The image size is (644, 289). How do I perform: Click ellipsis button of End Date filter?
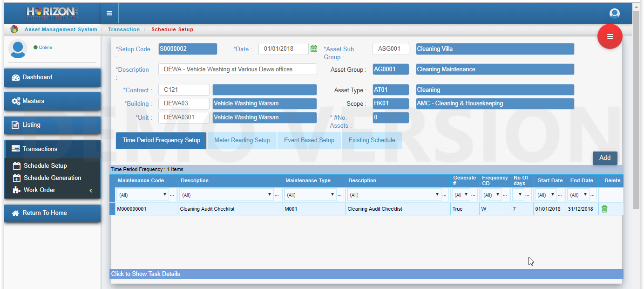click(593, 195)
